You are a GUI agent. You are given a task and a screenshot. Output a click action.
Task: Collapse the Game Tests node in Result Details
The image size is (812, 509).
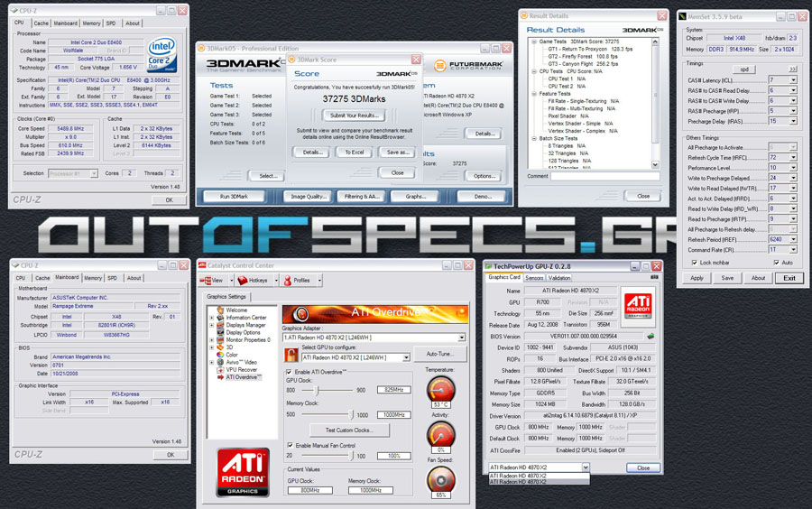tap(534, 42)
